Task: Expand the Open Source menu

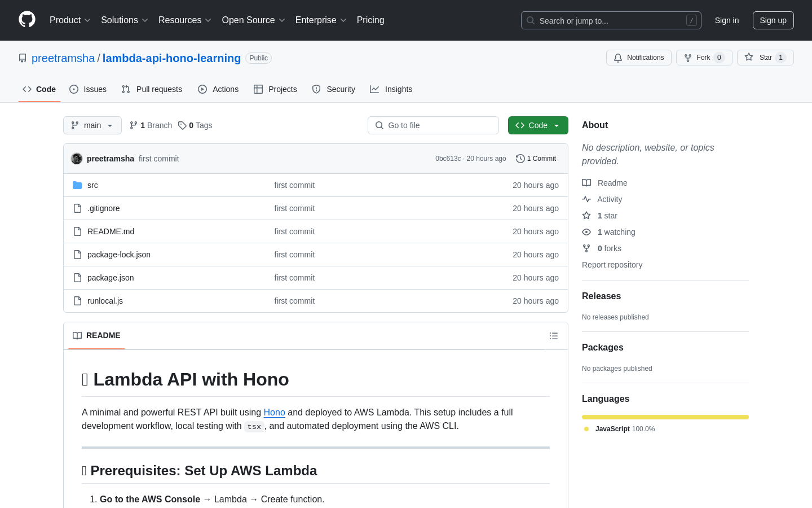Action: pos(254,20)
